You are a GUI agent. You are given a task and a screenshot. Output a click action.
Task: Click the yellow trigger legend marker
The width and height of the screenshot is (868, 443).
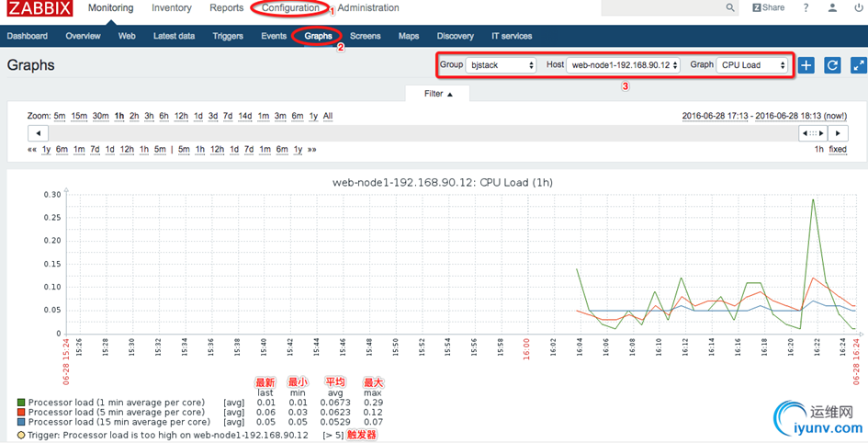(22, 436)
